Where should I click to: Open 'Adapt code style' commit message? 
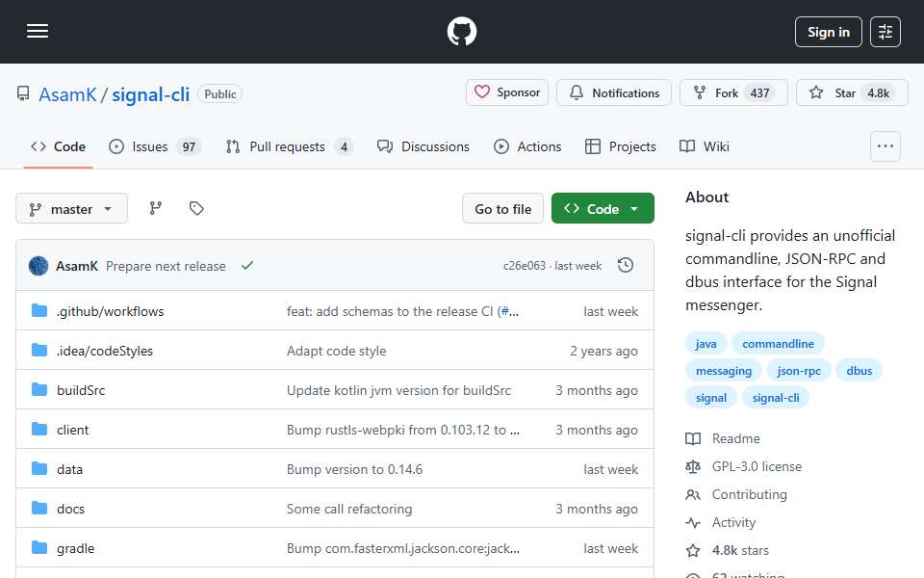(337, 351)
